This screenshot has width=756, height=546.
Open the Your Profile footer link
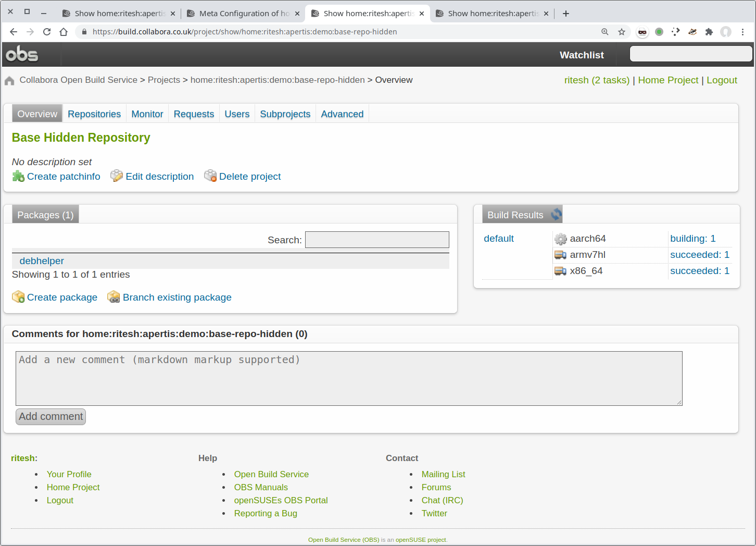tap(69, 474)
